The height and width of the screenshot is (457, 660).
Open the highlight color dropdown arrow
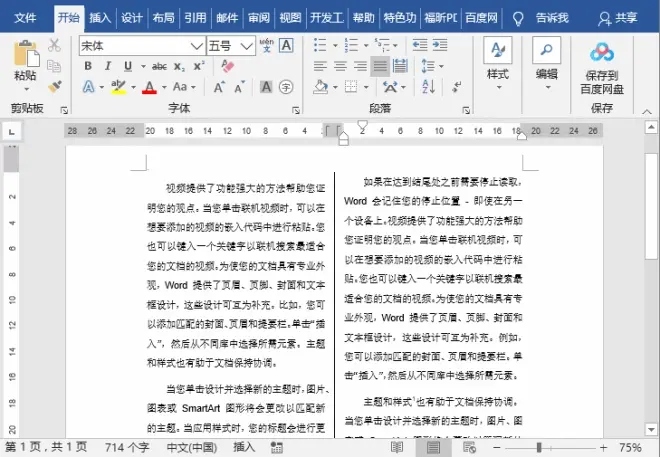click(133, 88)
